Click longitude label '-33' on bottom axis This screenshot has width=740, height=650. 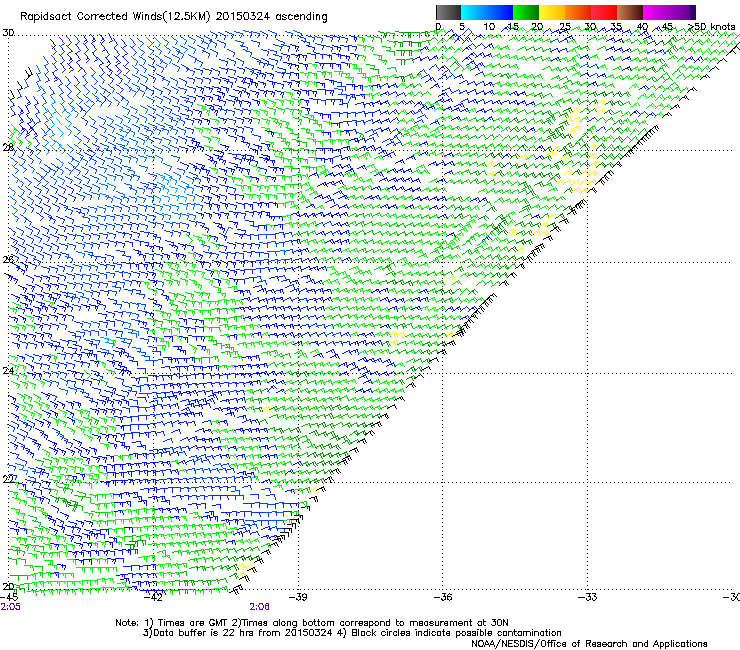pos(588,597)
